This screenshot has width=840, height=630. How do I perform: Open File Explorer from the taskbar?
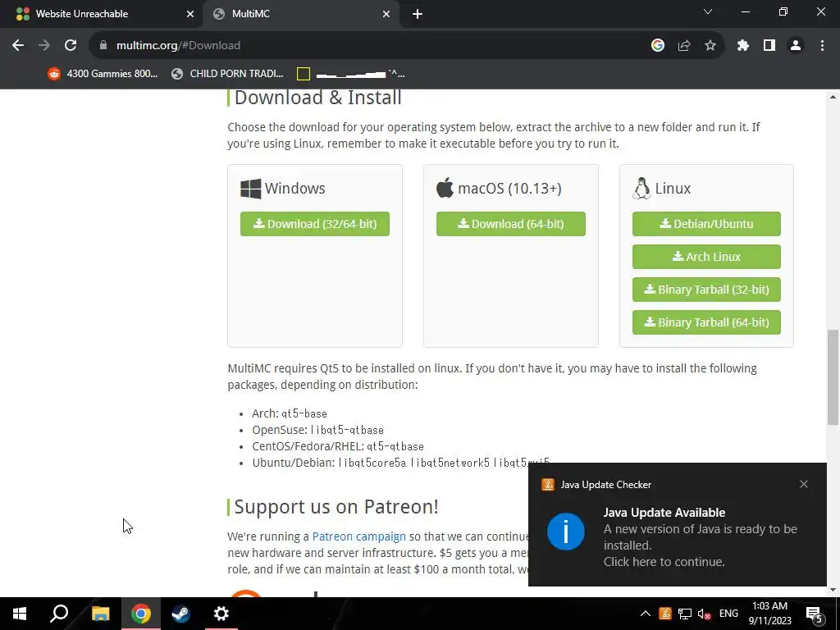100,614
